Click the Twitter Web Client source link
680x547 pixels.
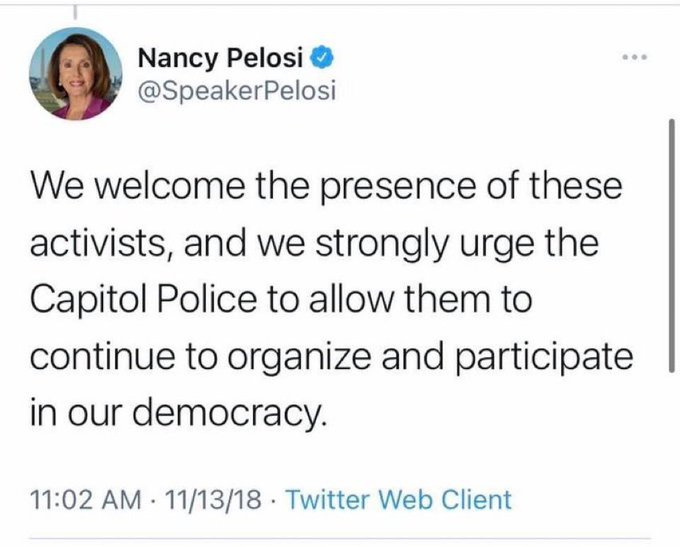click(399, 499)
